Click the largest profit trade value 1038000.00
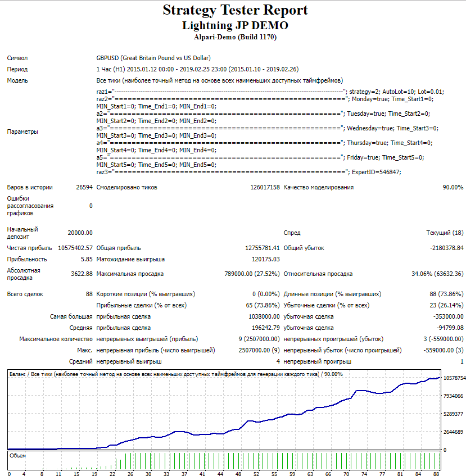Screen dimensions: 466x476 click(x=263, y=316)
